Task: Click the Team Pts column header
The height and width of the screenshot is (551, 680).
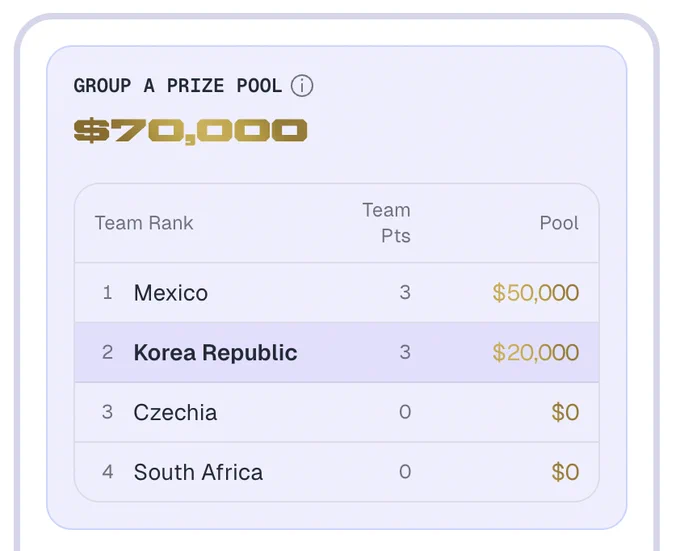Action: (x=386, y=223)
